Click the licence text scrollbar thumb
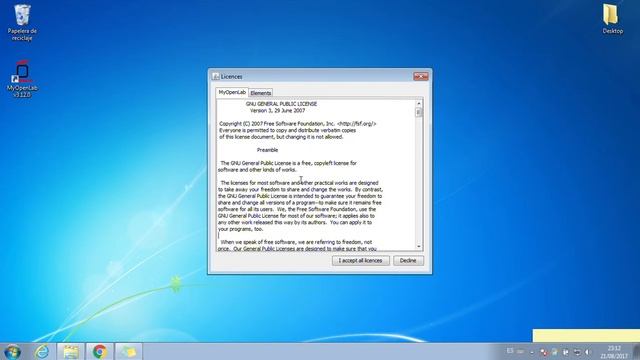 pyautogui.click(x=418, y=112)
